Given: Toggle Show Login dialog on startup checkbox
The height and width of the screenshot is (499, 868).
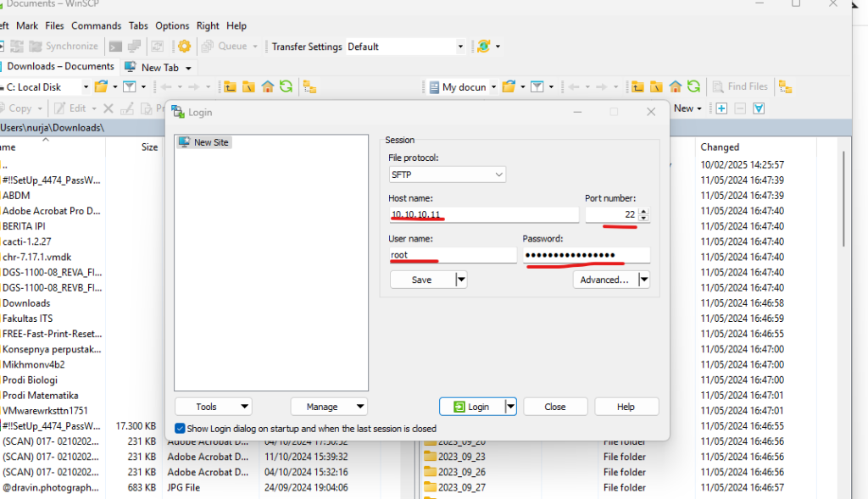Looking at the screenshot, I should [180, 429].
